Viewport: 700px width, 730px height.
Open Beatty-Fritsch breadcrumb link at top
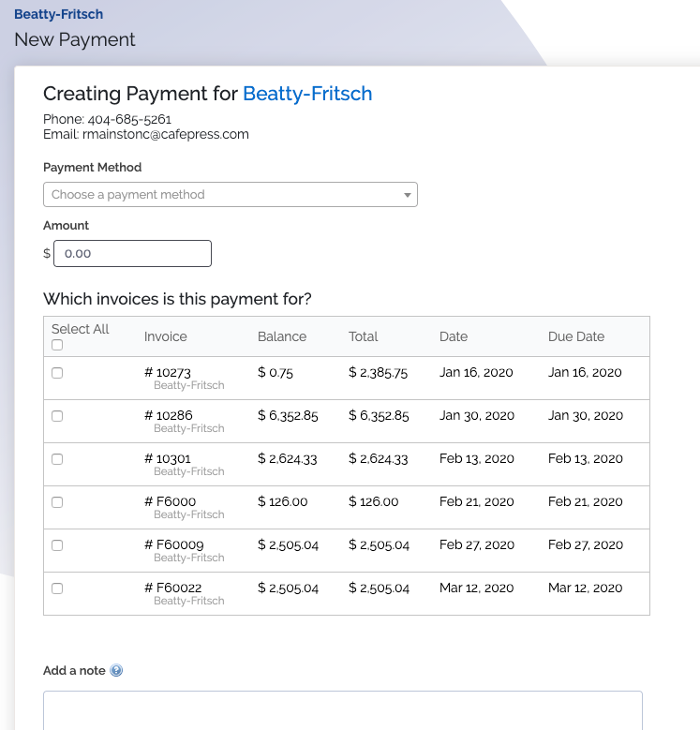(x=59, y=14)
